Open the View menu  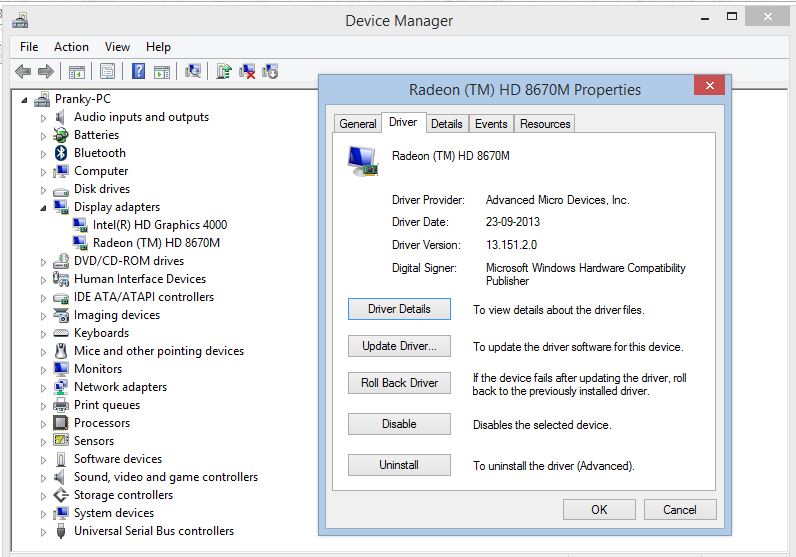tap(117, 47)
